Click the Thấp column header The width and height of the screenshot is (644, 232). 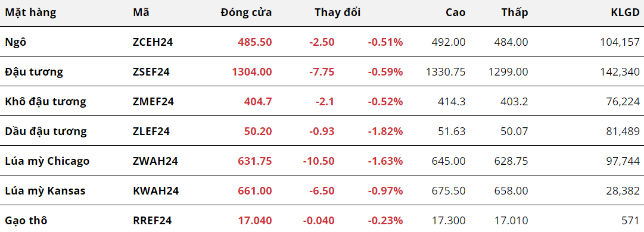coord(515,12)
